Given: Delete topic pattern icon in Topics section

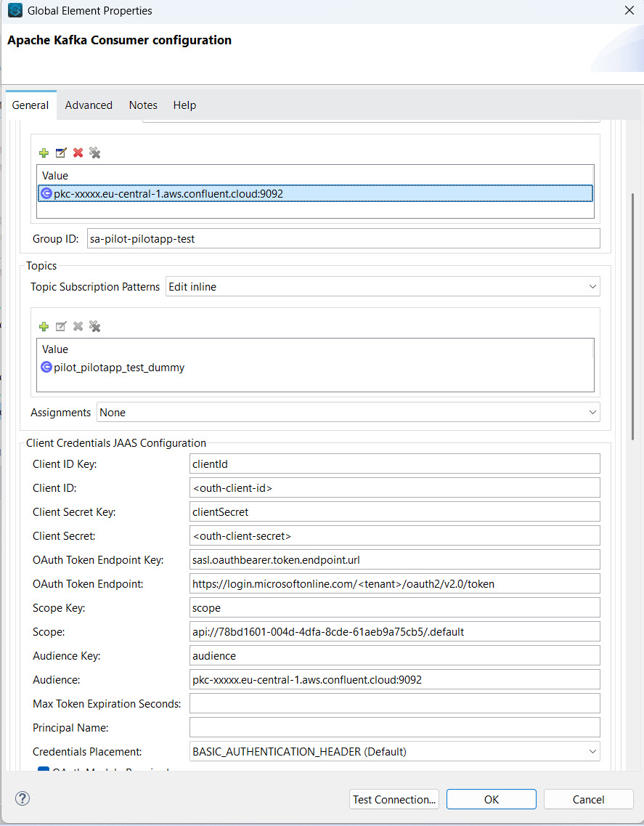Looking at the screenshot, I should 78,327.
